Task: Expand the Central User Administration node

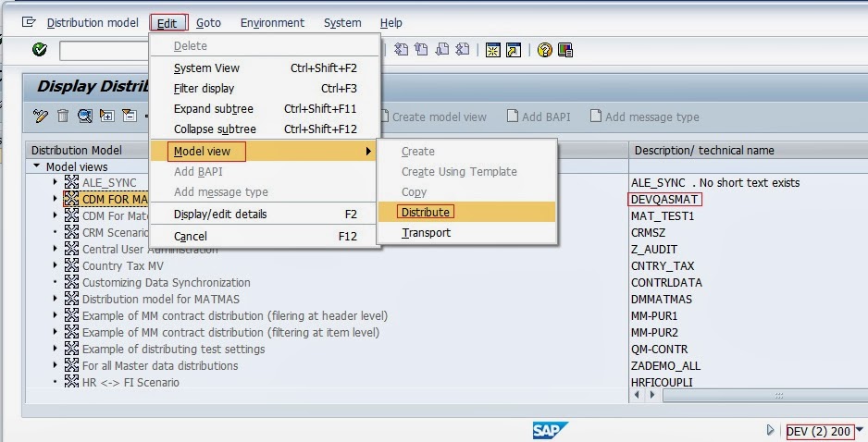Action: (56, 250)
